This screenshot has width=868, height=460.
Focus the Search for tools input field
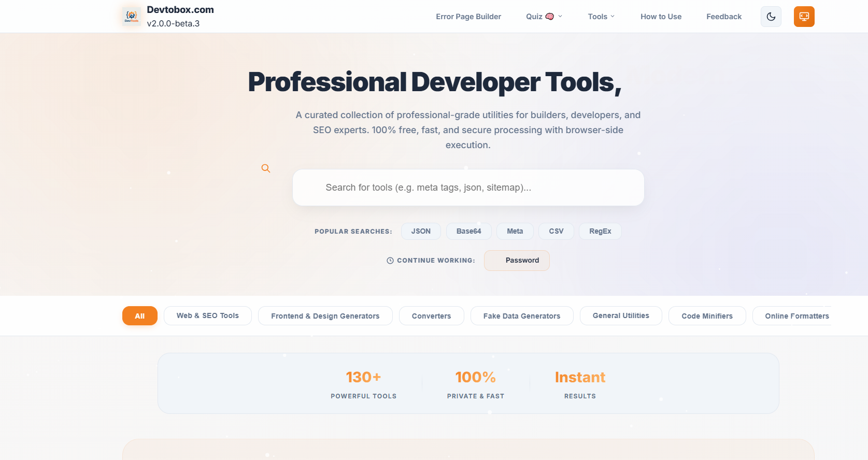[468, 188]
